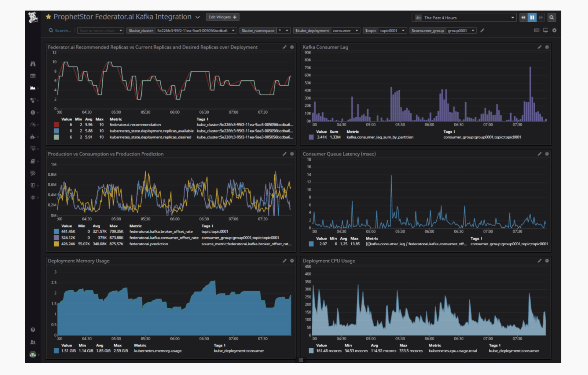The image size is (588, 375).
Task: Click the red federatorai.recommendation legend swatch
Action: tap(56, 125)
